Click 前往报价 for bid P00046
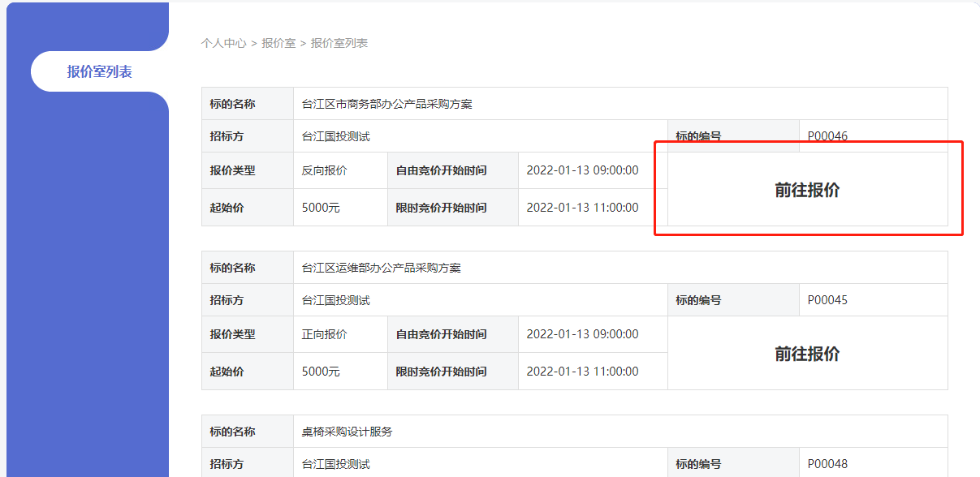 pos(807,190)
